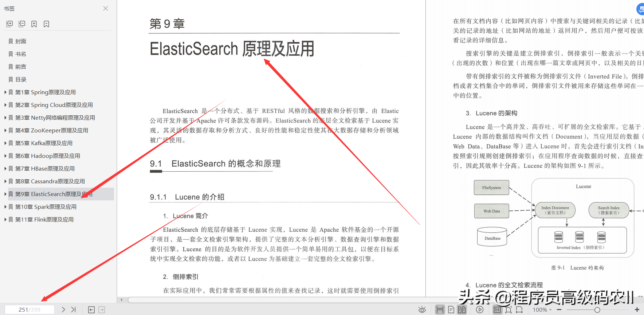Viewport: 644px width, 315px height.
Task: Toggle actual size 1:1 zoom
Action: pos(497,310)
